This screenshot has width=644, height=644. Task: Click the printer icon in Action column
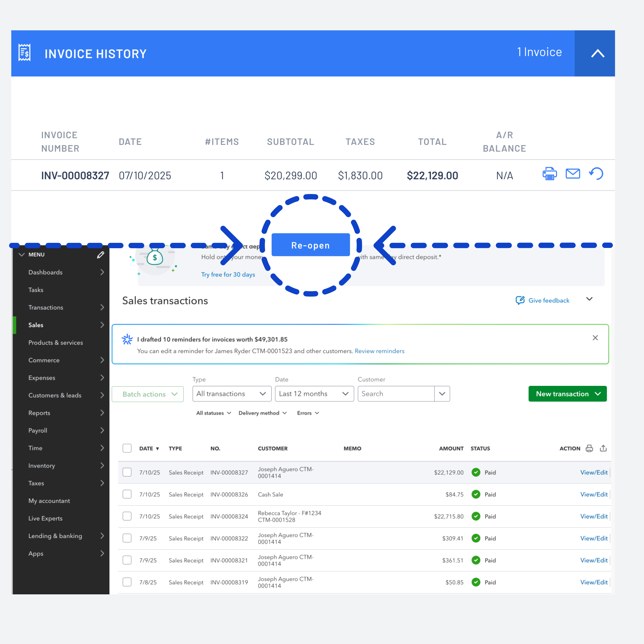[x=589, y=448]
